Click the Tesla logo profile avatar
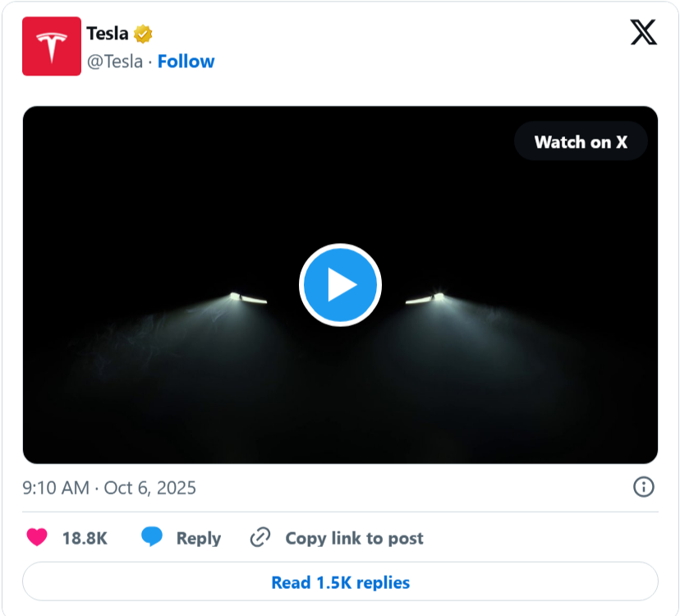 (52, 47)
